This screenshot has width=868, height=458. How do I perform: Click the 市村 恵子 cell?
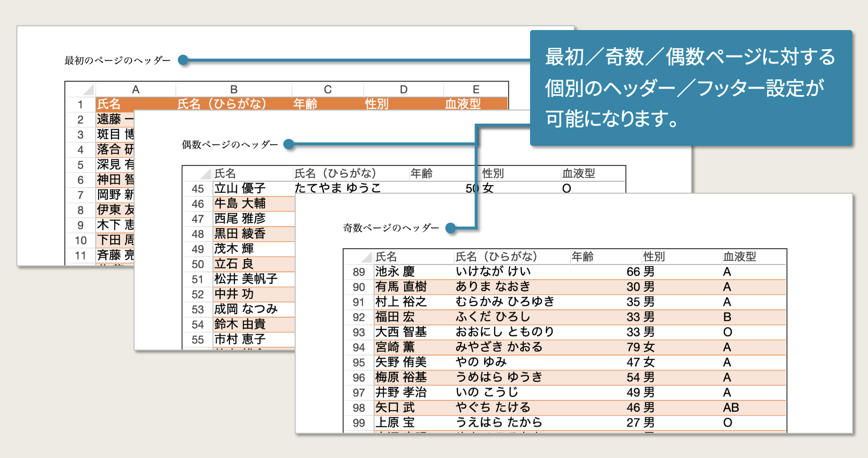(254, 339)
